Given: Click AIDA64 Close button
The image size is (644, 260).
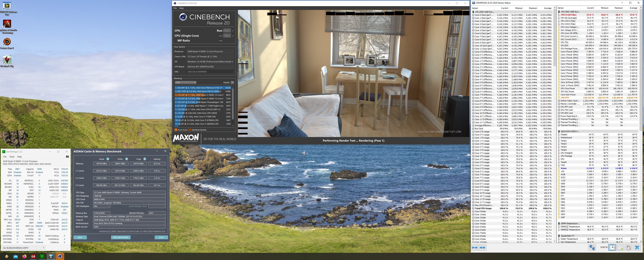Looking at the screenshot, I should (x=161, y=237).
